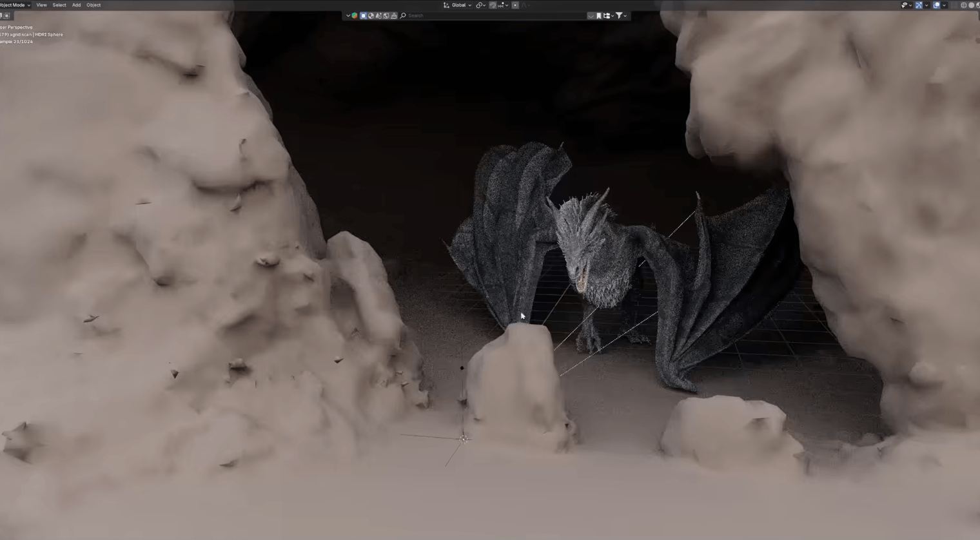Open Global transform orientation dropdown
This screenshot has height=540, width=980.
tap(457, 5)
